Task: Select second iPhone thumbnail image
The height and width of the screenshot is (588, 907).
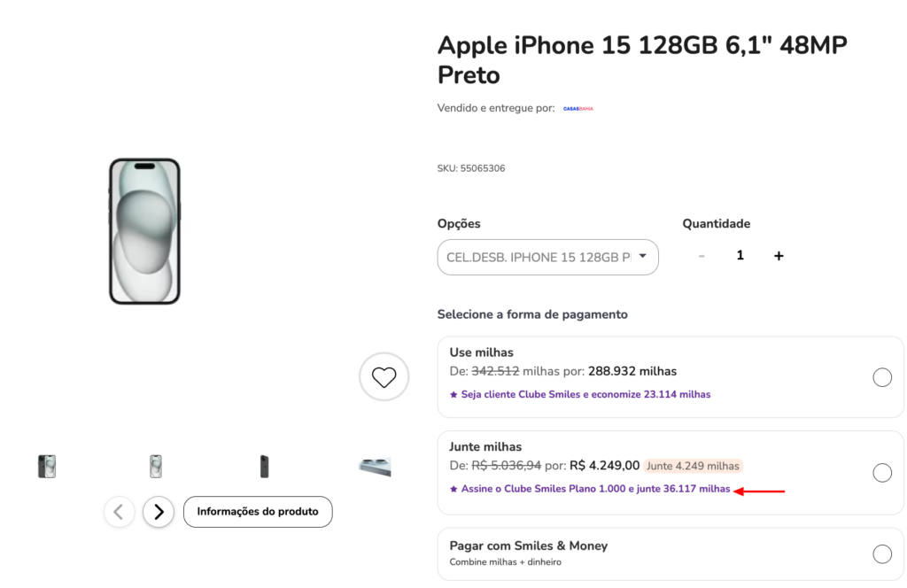Action: (156, 466)
